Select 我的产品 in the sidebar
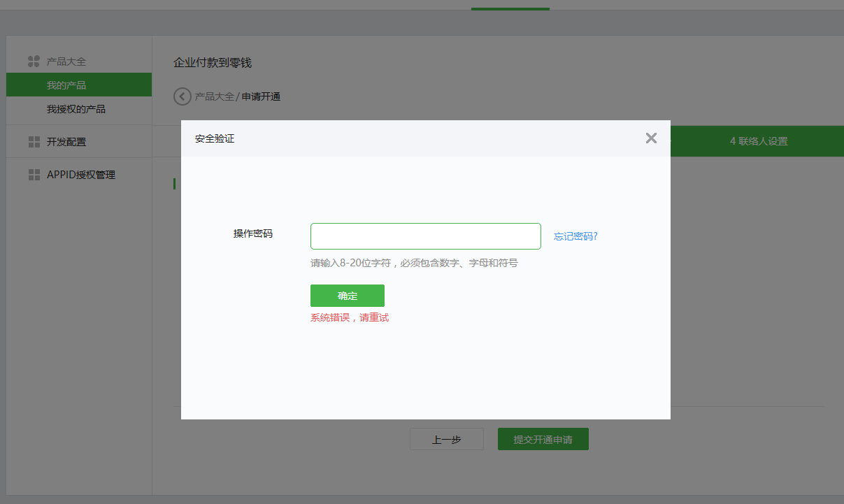844x504 pixels. pyautogui.click(x=66, y=85)
